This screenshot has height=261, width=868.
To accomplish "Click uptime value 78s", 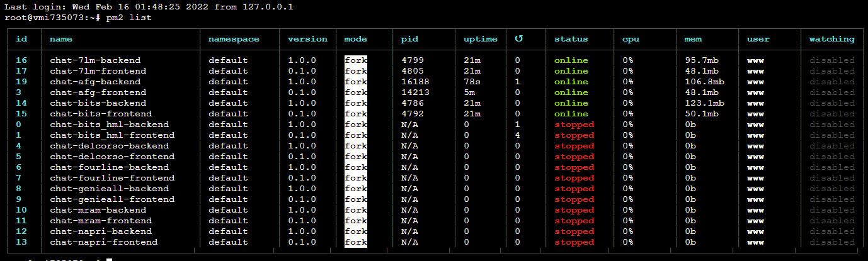I will 472,82.
